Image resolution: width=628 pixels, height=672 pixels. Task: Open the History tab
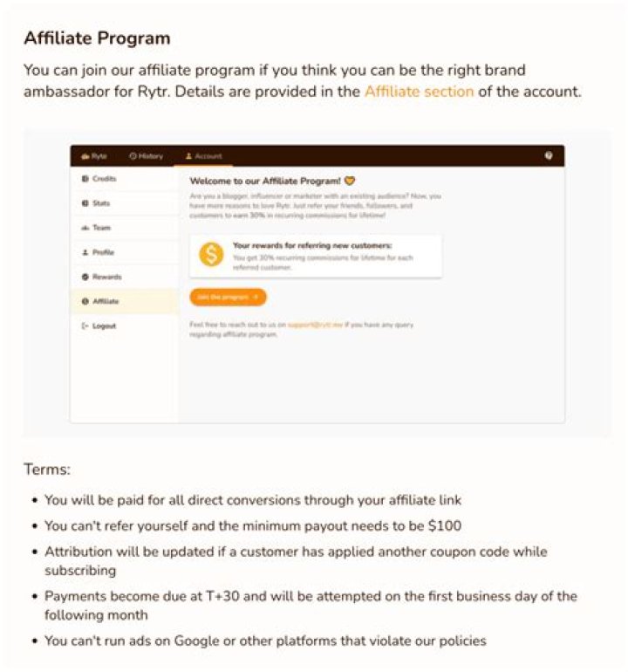coord(146,156)
